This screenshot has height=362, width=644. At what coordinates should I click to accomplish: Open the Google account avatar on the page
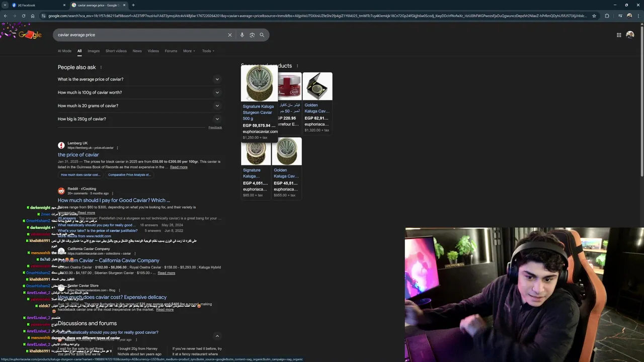click(630, 35)
